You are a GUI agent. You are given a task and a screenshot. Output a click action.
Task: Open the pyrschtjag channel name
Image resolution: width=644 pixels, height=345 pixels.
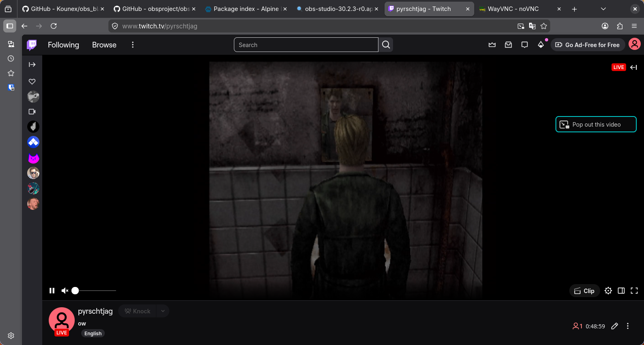[95, 311]
